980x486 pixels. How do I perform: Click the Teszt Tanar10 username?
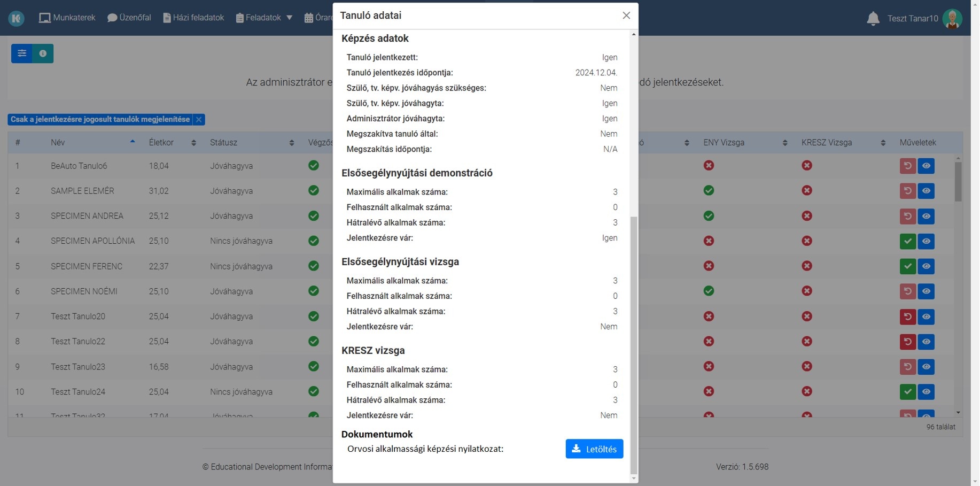[x=913, y=19]
